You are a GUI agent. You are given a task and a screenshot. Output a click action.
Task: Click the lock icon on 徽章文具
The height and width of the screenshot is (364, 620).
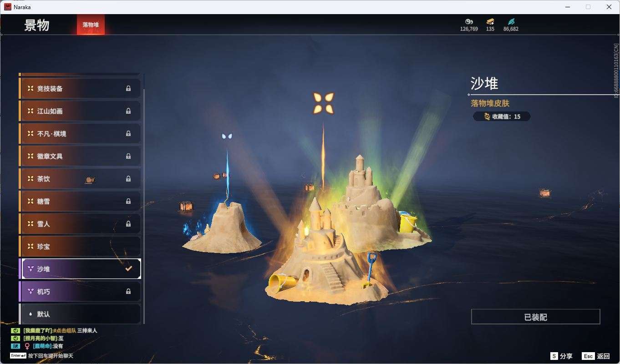click(128, 156)
